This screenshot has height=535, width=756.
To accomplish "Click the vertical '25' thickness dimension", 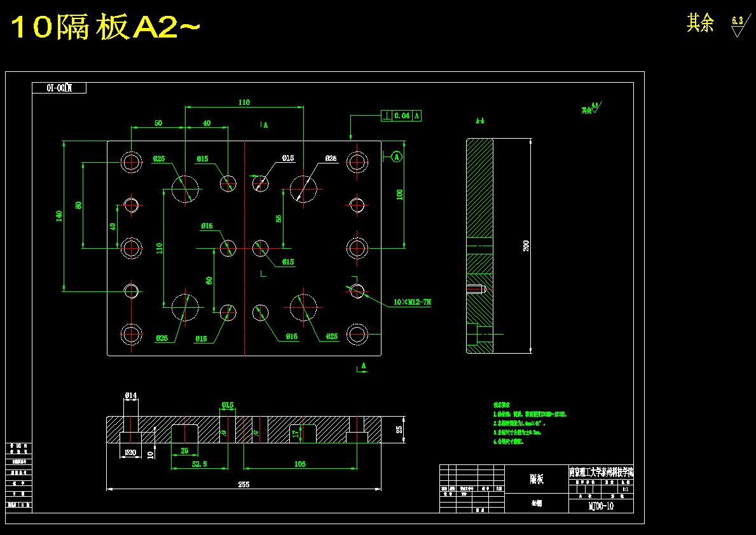I will click(399, 429).
